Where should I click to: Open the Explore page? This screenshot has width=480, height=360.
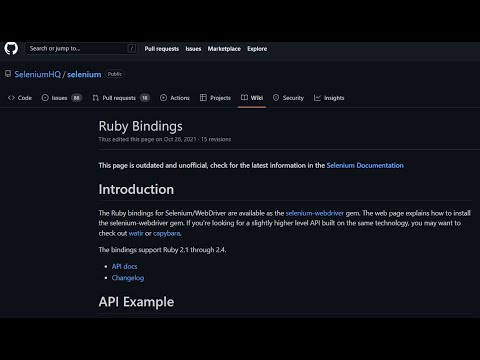coord(257,49)
